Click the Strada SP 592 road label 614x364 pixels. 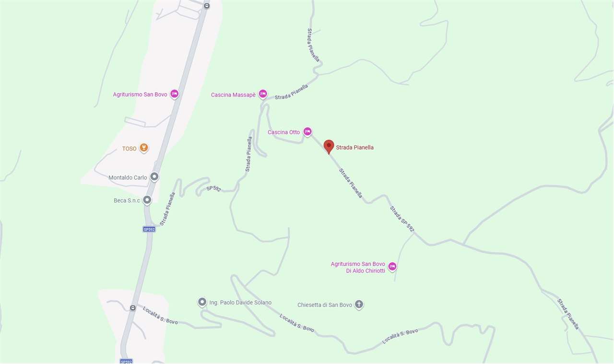pos(402,220)
